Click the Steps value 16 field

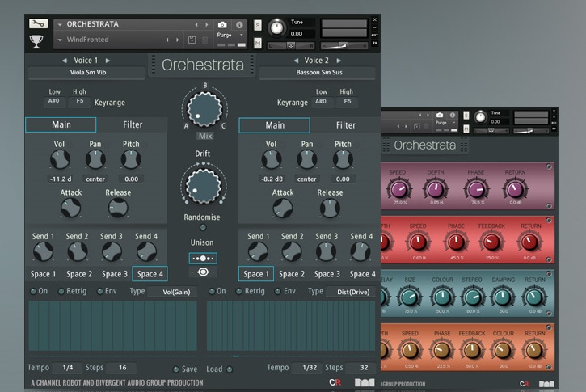[120, 368]
